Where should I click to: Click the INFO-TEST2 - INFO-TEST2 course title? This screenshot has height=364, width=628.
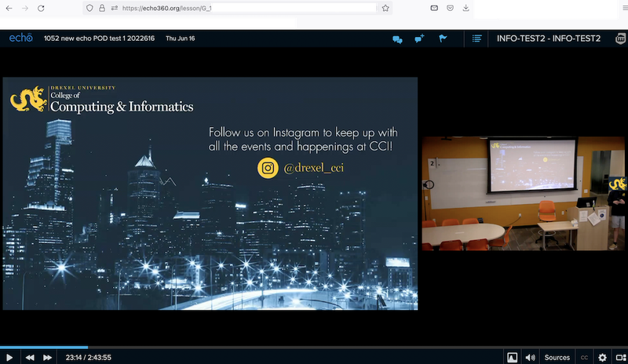(548, 38)
